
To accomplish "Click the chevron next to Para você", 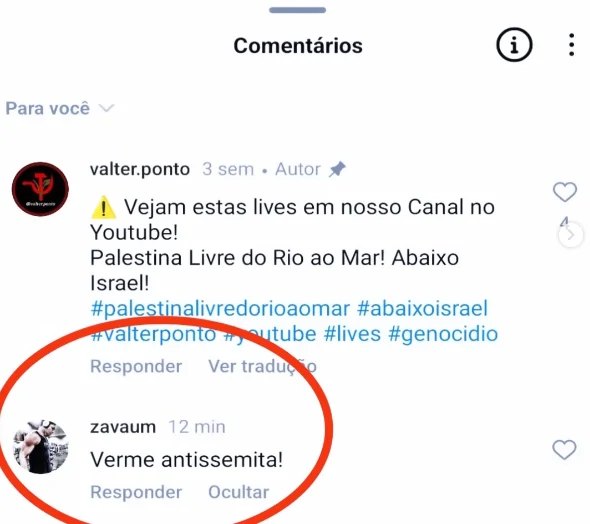I will click(x=106, y=109).
